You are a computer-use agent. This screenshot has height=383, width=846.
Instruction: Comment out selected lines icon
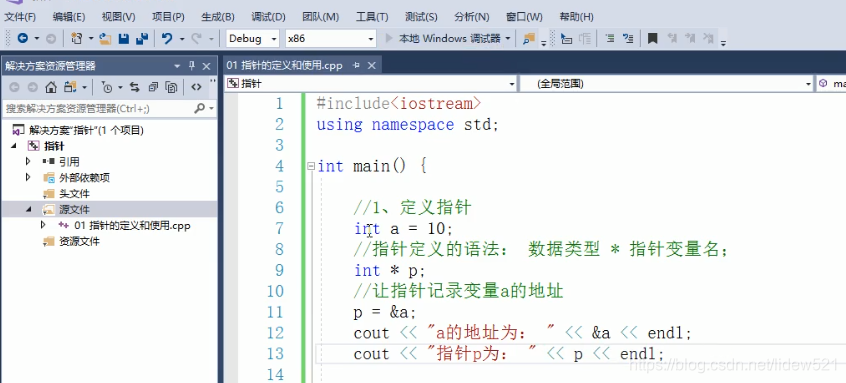click(x=610, y=38)
